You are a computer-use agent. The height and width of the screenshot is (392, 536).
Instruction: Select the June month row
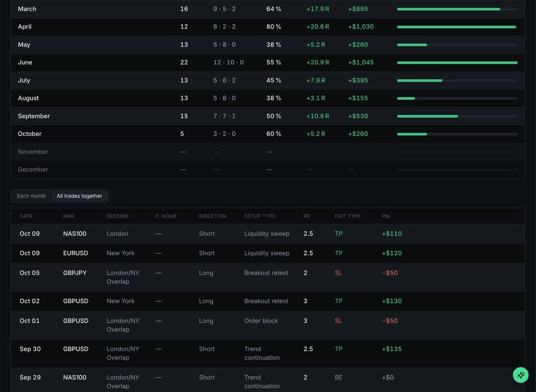click(x=268, y=63)
